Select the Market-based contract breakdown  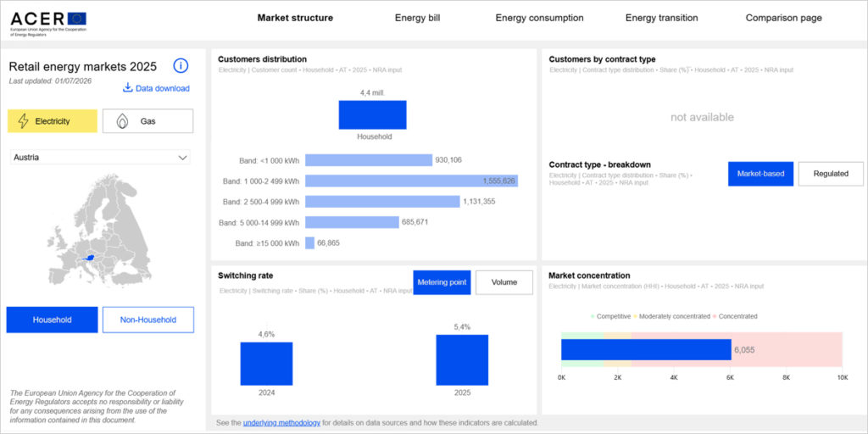[x=760, y=174]
